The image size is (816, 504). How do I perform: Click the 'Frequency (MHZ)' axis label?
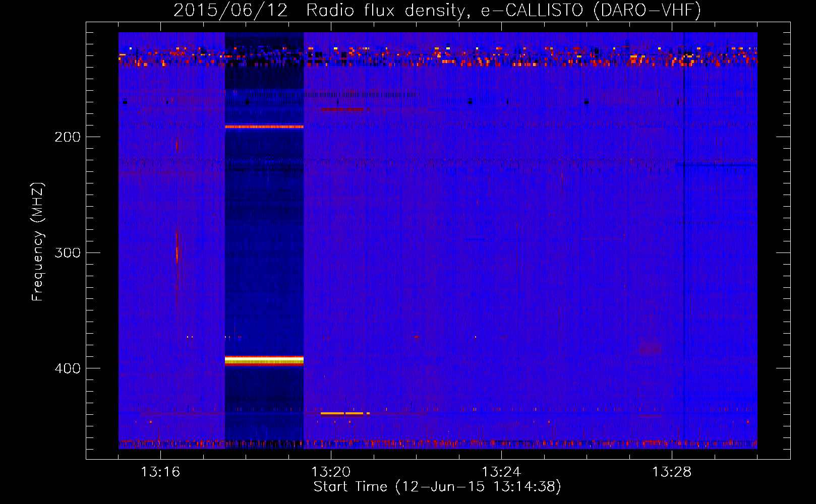(x=38, y=242)
